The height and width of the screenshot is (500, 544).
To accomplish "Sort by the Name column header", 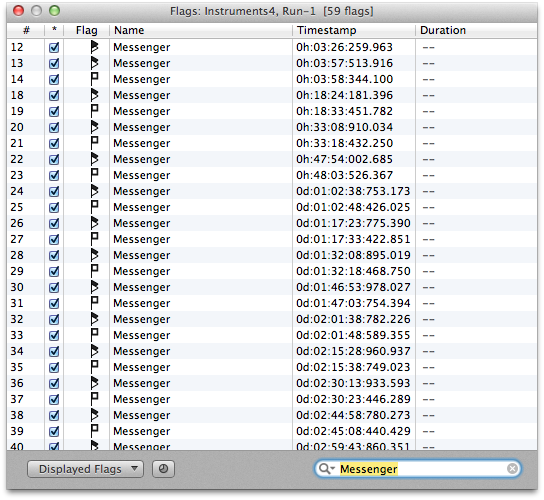I will 201,31.
